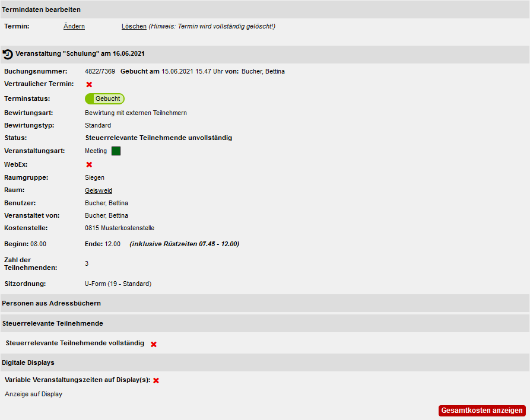Viewport: 530px width, 420px height.
Task: Click the booking number 4822/7369
Action: 100,71
